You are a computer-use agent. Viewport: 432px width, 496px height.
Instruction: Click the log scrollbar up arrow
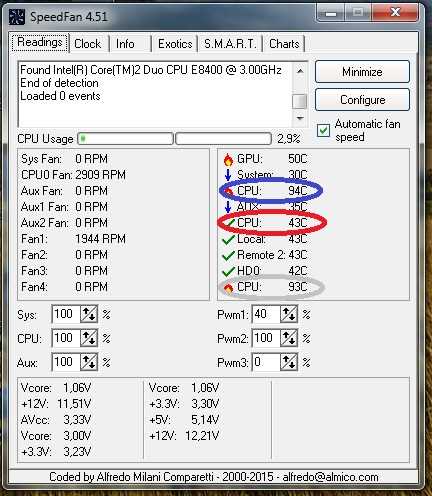300,71
